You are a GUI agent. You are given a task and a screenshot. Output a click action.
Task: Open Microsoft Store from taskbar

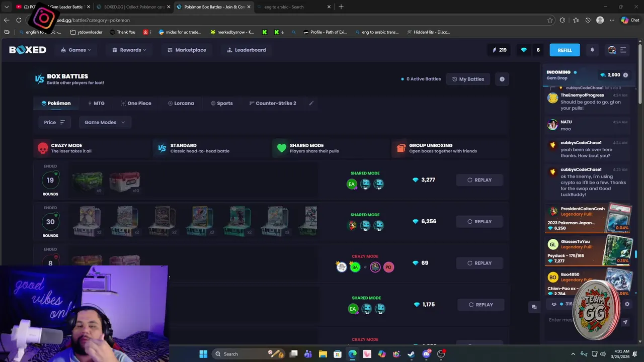pyautogui.click(x=338, y=354)
